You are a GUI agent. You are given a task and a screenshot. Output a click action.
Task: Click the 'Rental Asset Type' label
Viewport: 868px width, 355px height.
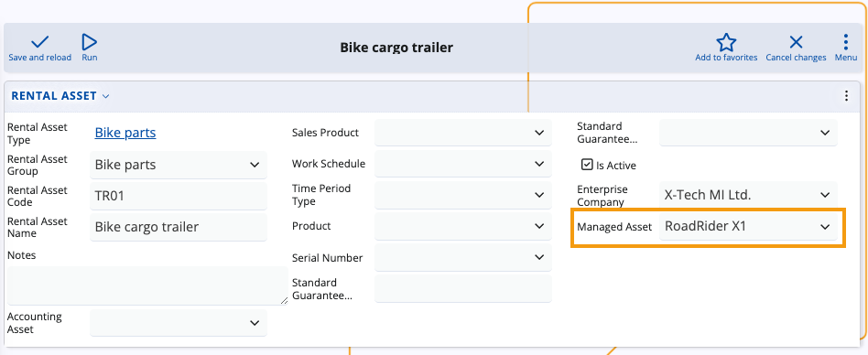pyautogui.click(x=38, y=134)
